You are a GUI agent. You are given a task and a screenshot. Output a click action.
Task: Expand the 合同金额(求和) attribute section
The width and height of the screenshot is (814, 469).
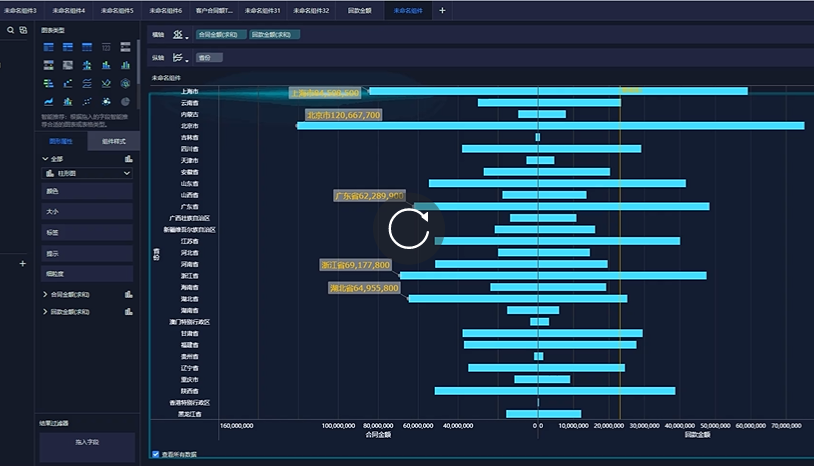(x=45, y=294)
